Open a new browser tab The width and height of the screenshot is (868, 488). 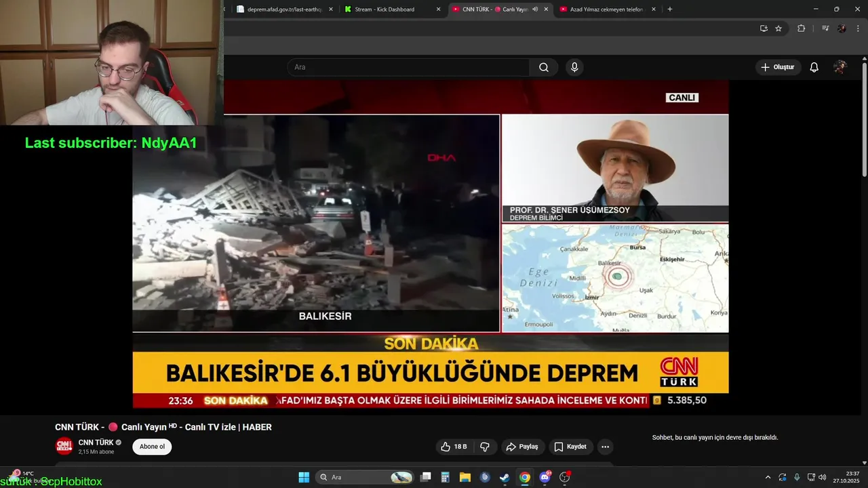pyautogui.click(x=670, y=9)
